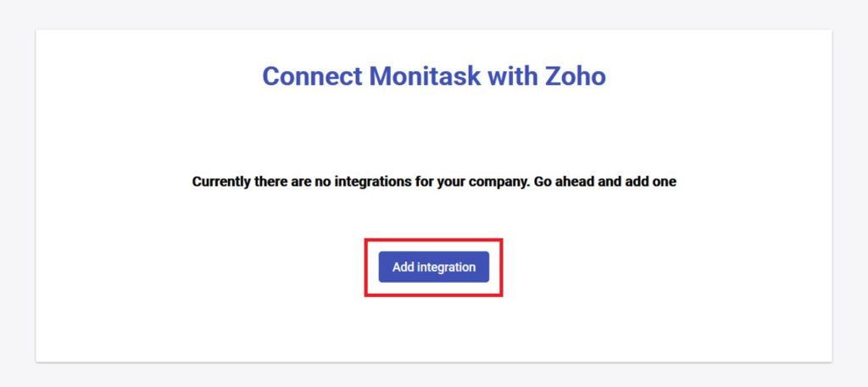Click the word Connect in the title

[312, 76]
